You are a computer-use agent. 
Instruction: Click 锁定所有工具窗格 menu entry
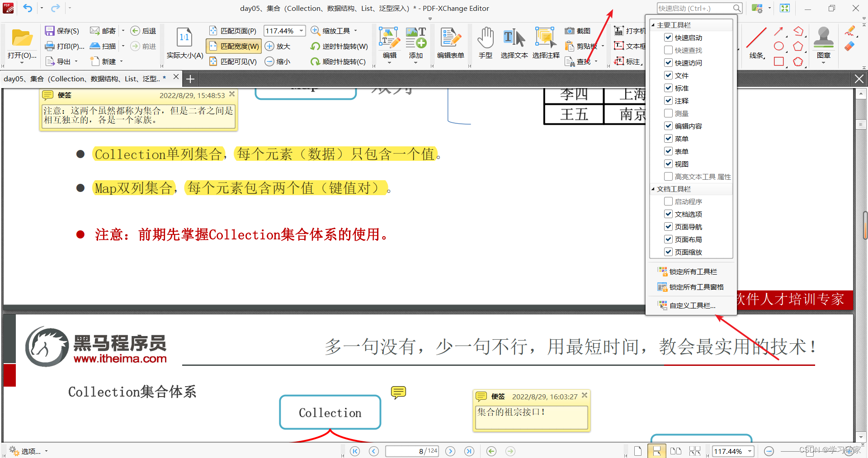(x=691, y=287)
